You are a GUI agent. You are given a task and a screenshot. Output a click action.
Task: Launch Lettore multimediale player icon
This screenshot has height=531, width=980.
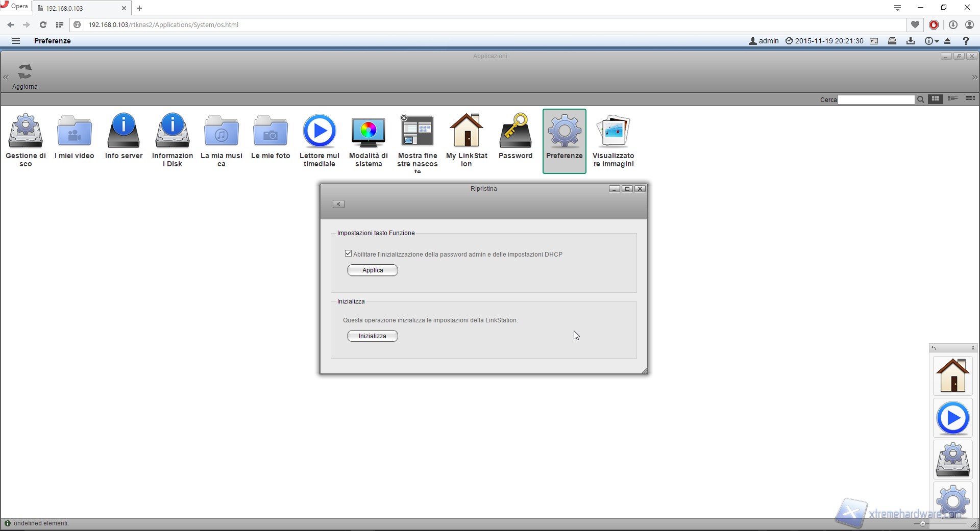click(320, 132)
